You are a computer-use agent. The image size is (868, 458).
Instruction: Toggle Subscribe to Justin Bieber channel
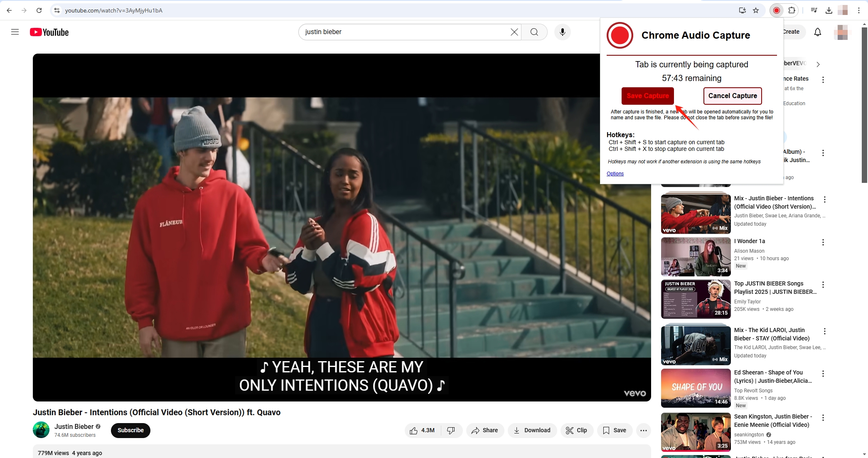pyautogui.click(x=130, y=430)
